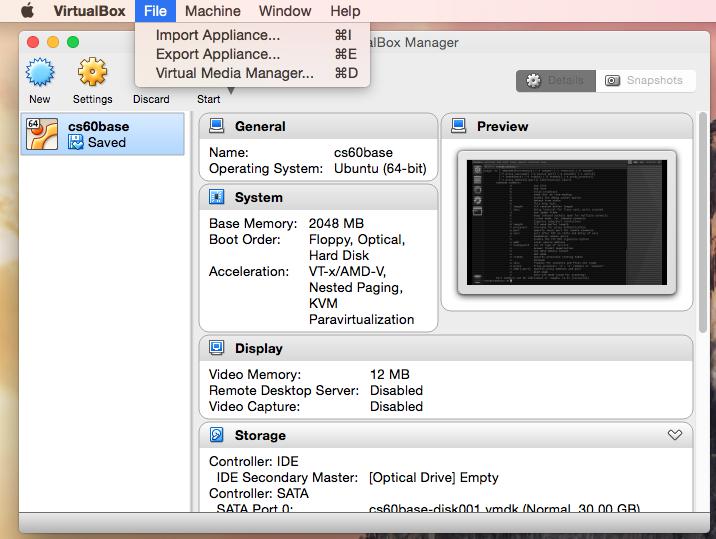Image resolution: width=716 pixels, height=539 pixels.
Task: Click the Discard toolbar label
Action: coord(151,99)
